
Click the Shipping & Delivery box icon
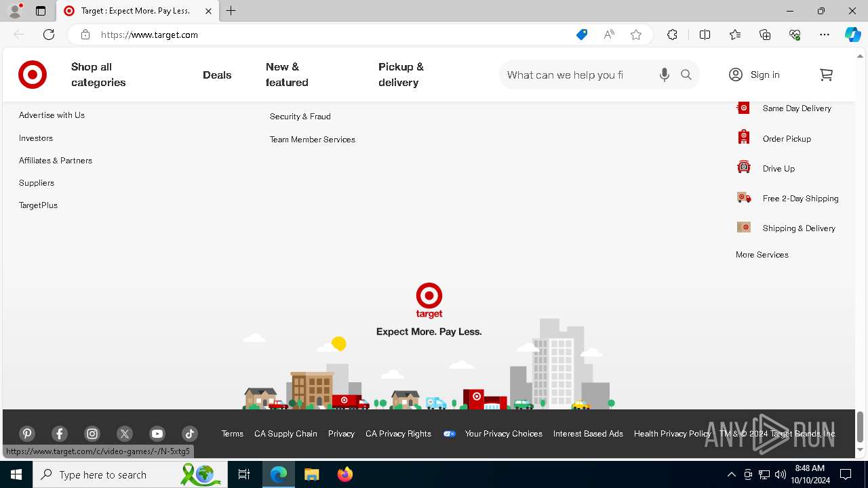tap(744, 227)
